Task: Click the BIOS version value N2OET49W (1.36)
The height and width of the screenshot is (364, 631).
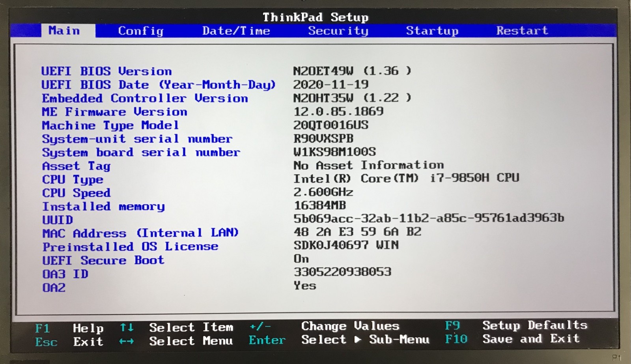Action: tap(352, 71)
